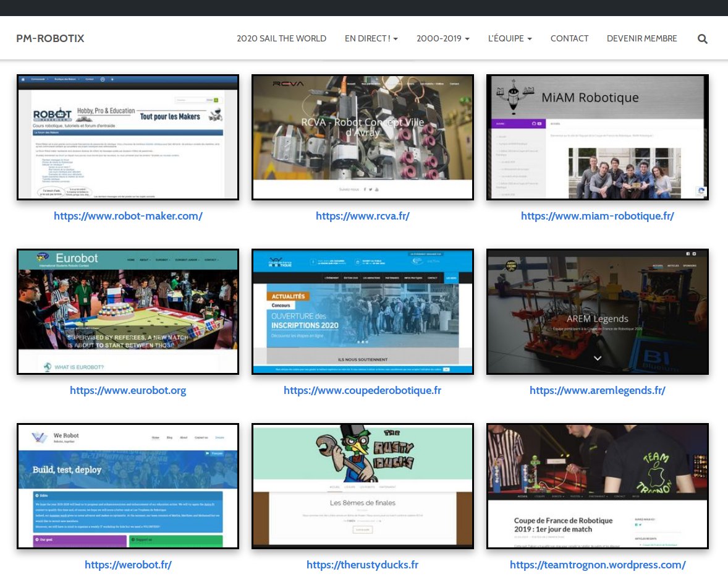Click 2020 SAIL THE WORLD in the navbar
Screen dimensions: 728x582
tap(281, 38)
